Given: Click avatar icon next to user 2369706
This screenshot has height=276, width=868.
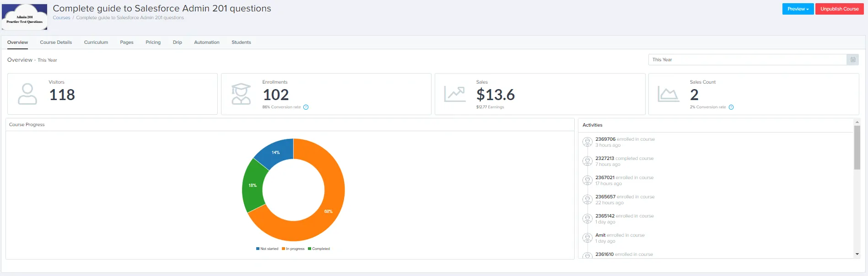Looking at the screenshot, I should (x=588, y=142).
